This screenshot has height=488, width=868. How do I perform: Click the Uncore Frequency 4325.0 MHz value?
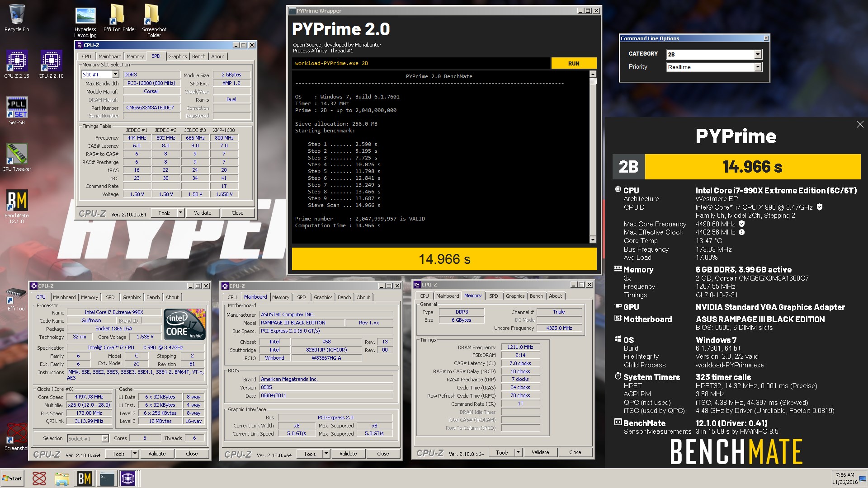tap(559, 328)
